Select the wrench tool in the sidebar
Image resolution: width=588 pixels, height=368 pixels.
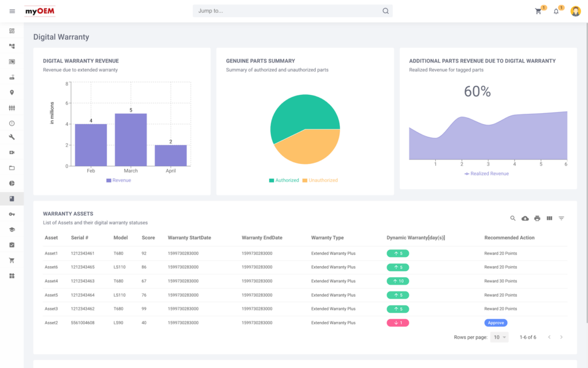pyautogui.click(x=12, y=137)
